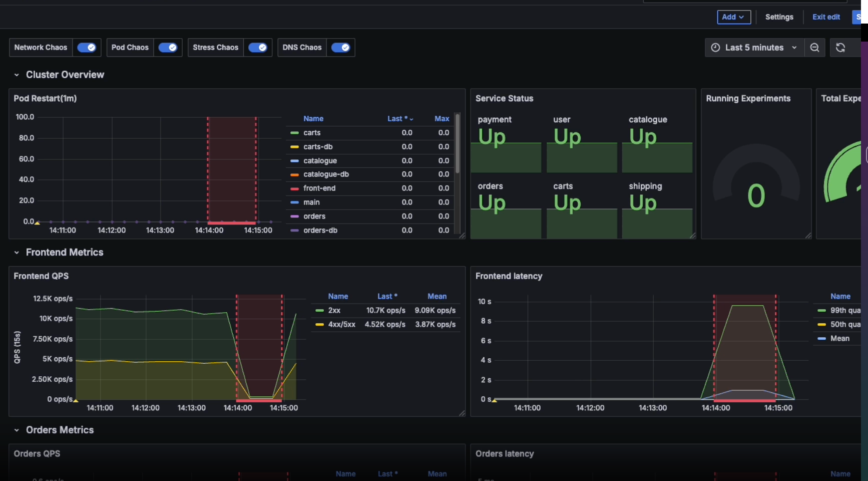Image resolution: width=868 pixels, height=481 pixels.
Task: Toggle the Network Chaos switch
Action: pos(87,48)
